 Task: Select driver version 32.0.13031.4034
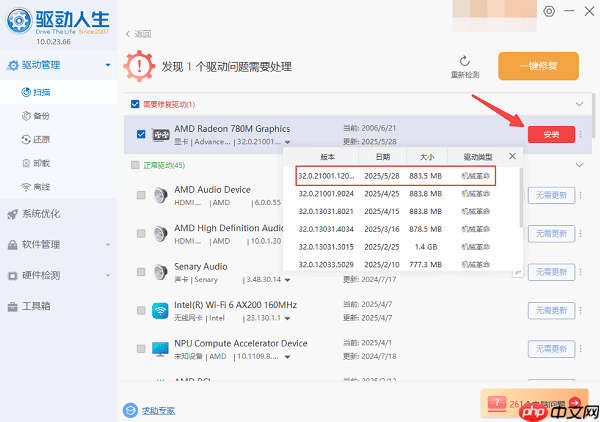[397, 229]
